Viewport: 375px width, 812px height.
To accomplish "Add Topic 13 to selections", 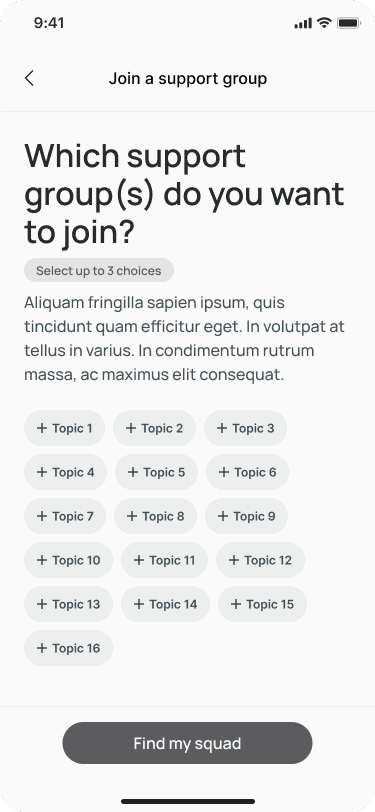I will 68,604.
